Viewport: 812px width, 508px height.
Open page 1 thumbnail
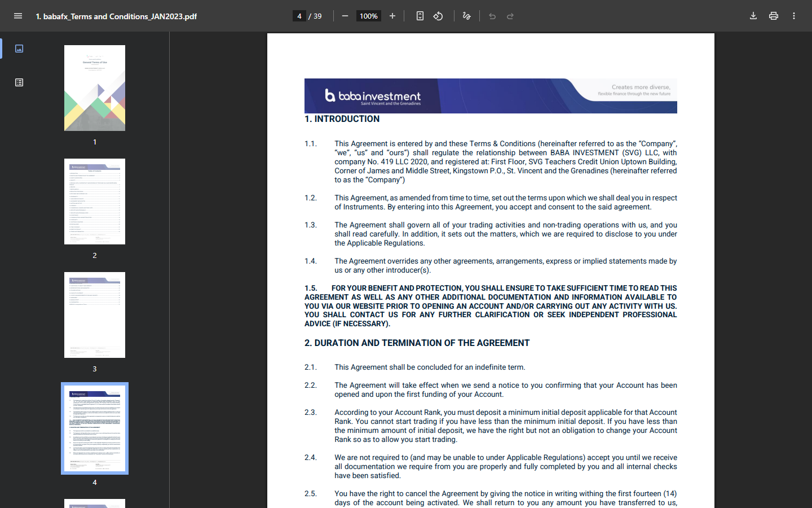(95, 88)
